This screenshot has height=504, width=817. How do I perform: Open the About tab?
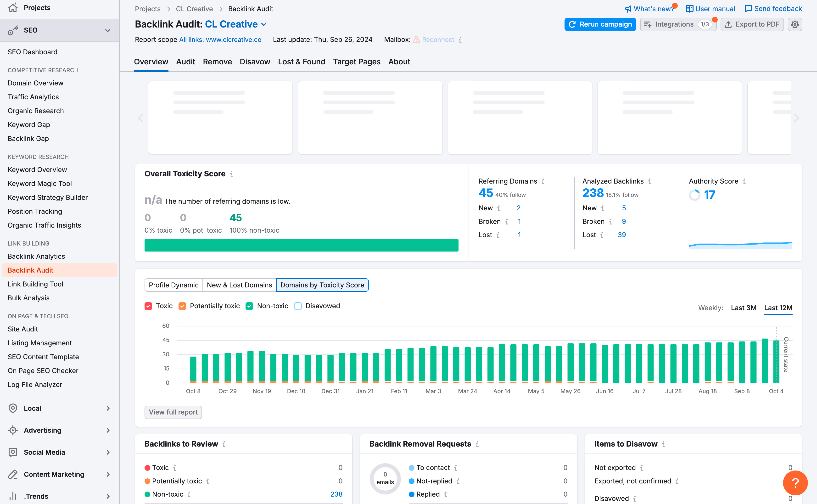point(399,62)
